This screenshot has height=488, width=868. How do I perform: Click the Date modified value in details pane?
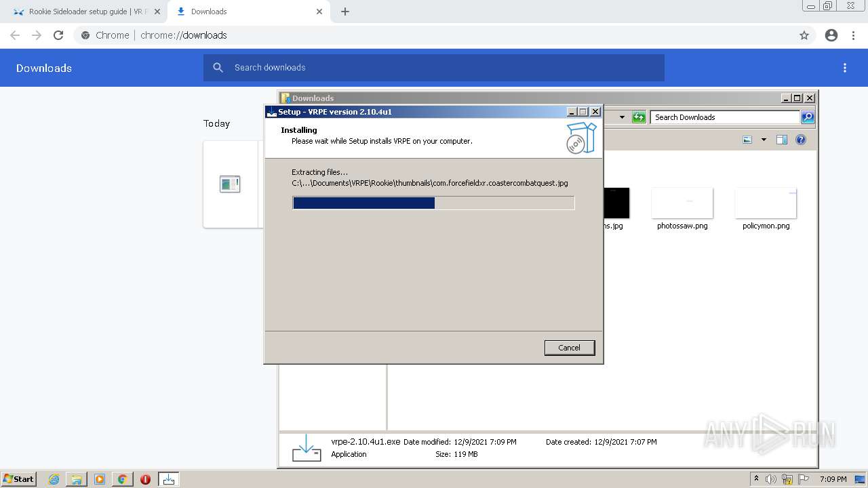485,442
